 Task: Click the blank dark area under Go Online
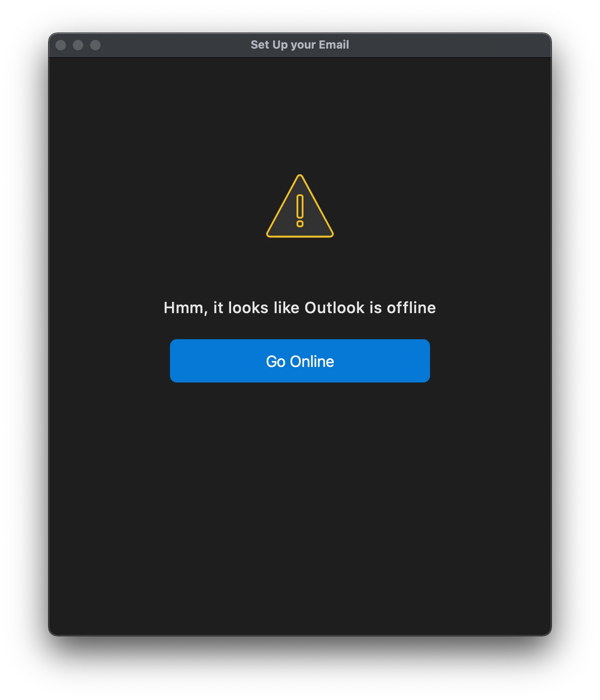coord(300,499)
